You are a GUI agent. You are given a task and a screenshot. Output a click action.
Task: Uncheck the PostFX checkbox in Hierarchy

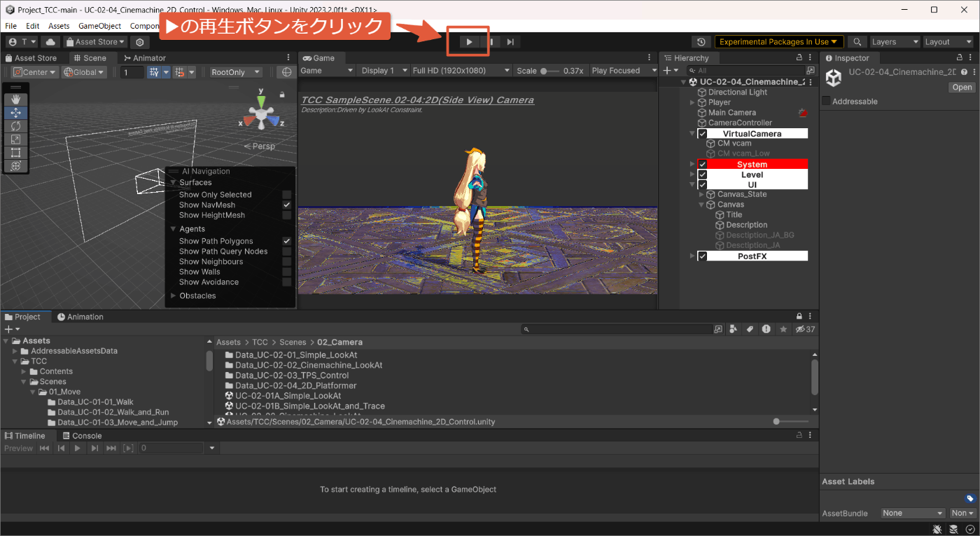(x=703, y=256)
